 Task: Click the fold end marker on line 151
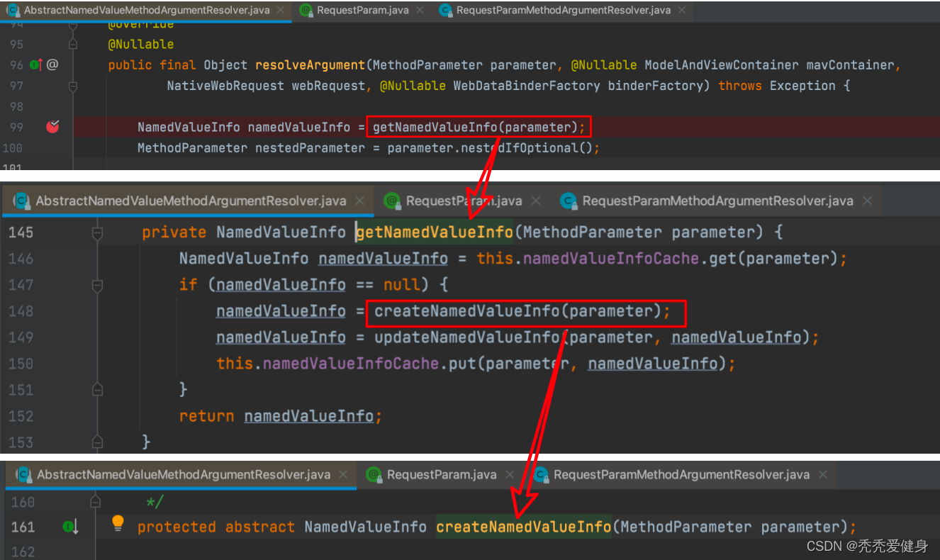97,390
